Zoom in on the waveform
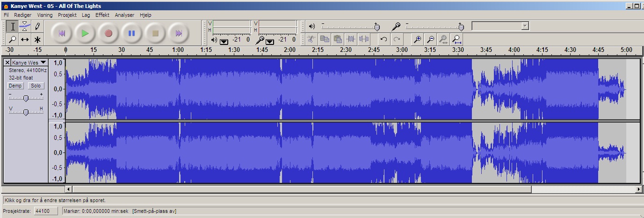Screen dimensions: 644x218 pyautogui.click(x=417, y=39)
